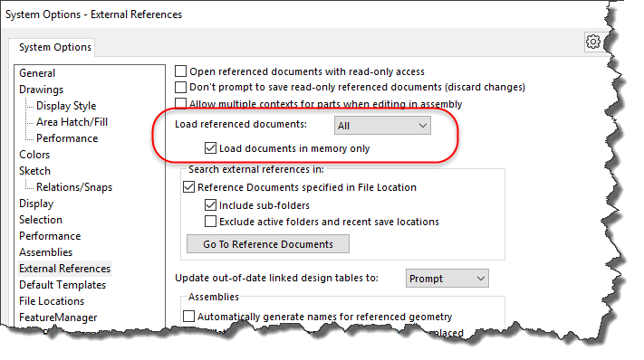Select Assemblies category in list
The width and height of the screenshot is (644, 360).
pos(45,252)
